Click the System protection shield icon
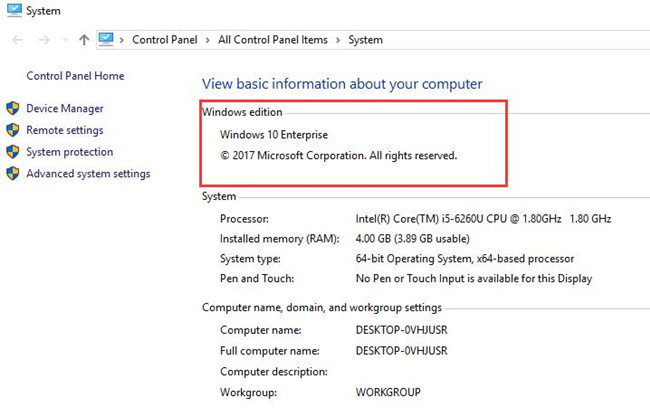Screen dimensions: 650x416 [13, 152]
